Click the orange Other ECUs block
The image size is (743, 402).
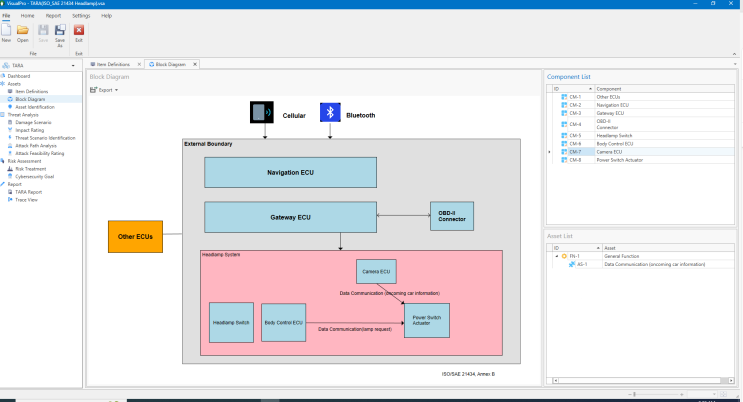135,236
